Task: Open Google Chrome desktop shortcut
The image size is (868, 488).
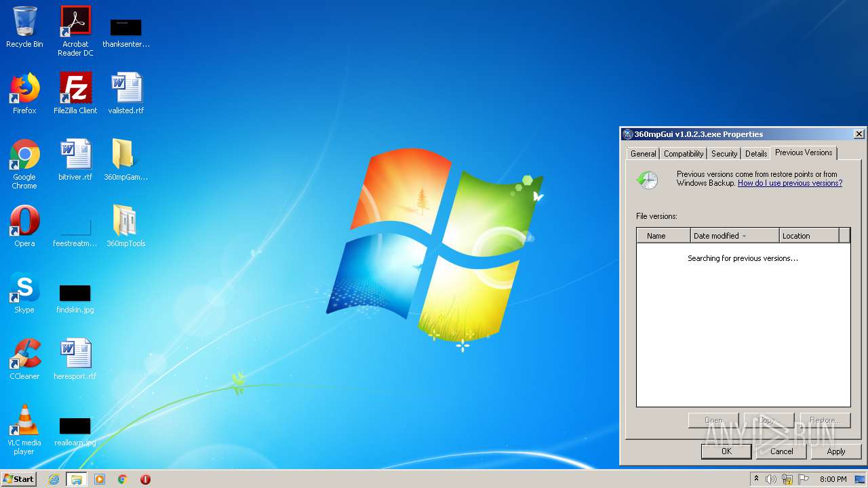Action: click(24, 164)
